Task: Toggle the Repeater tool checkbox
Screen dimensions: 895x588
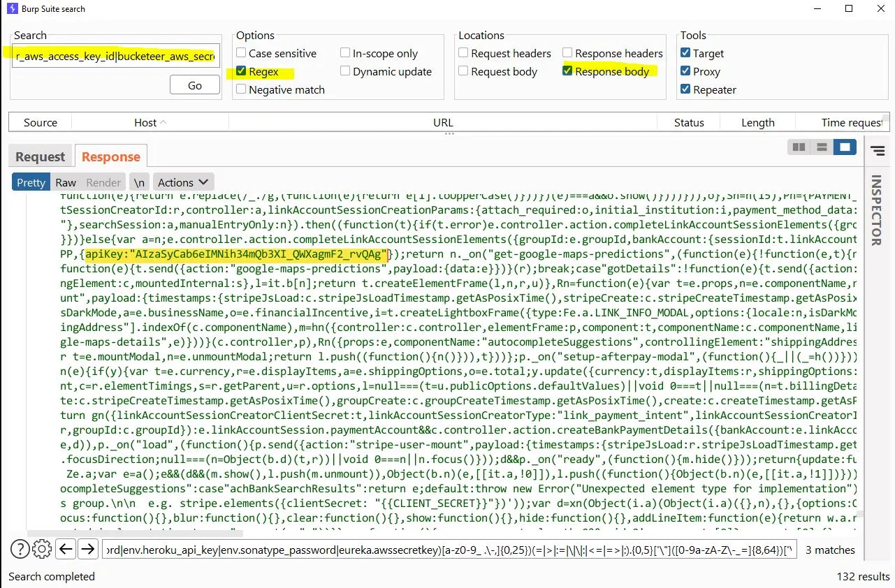Action: (x=685, y=89)
